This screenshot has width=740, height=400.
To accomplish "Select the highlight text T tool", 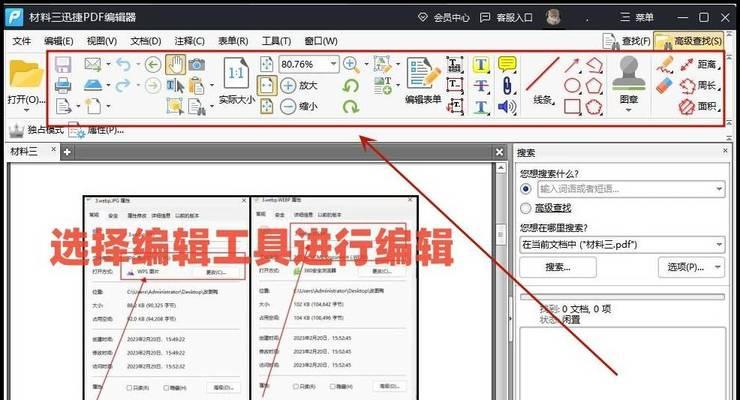I will coord(481,64).
